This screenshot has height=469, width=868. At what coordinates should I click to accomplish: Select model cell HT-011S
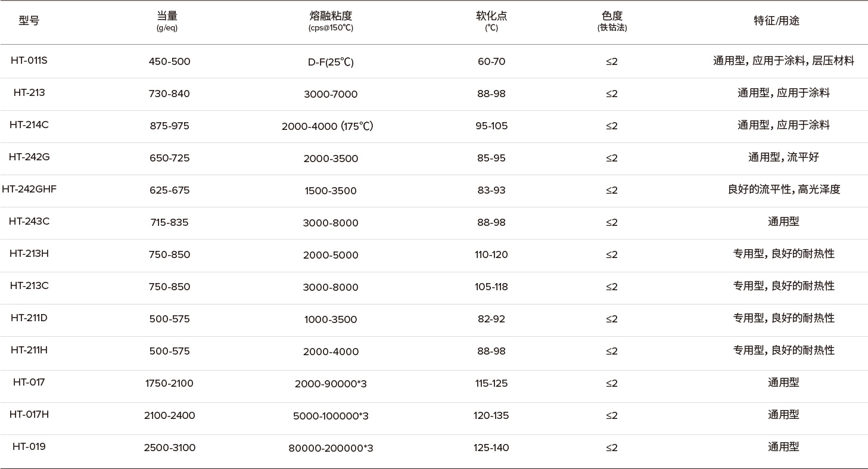pyautogui.click(x=29, y=61)
